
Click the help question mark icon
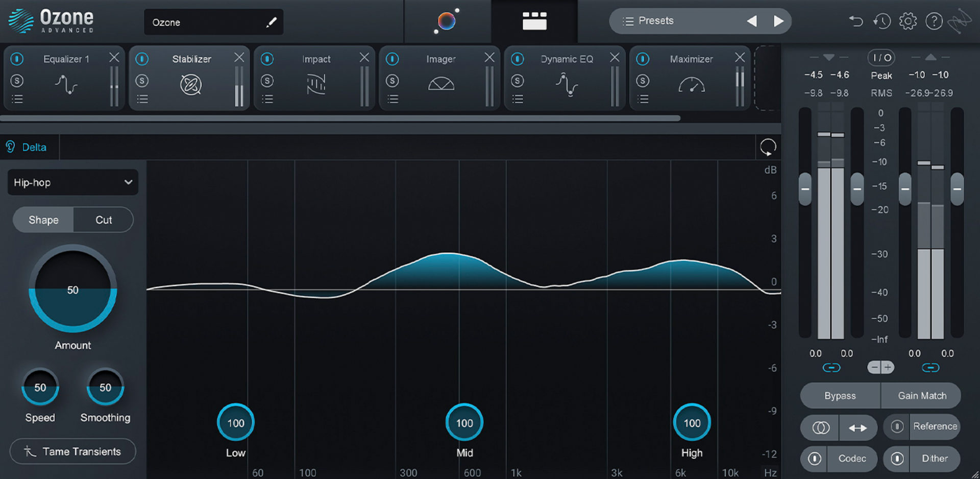pos(934,21)
